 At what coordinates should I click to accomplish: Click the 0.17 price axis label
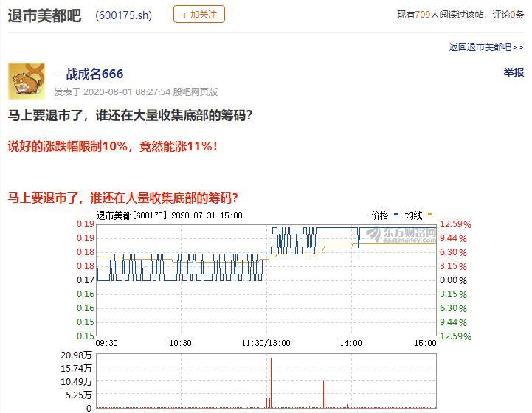(x=85, y=280)
